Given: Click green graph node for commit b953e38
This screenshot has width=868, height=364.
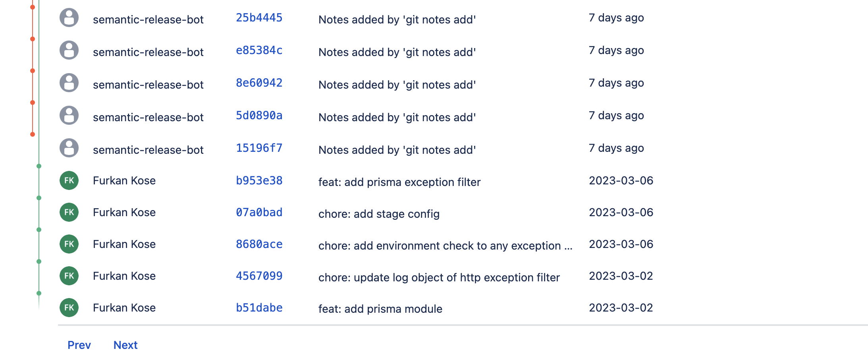Looking at the screenshot, I should 39,166.
